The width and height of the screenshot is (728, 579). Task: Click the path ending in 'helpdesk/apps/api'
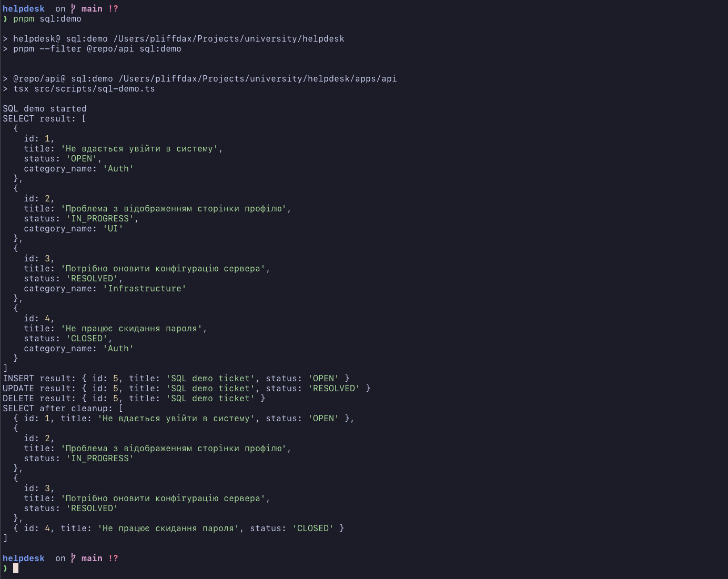point(258,79)
